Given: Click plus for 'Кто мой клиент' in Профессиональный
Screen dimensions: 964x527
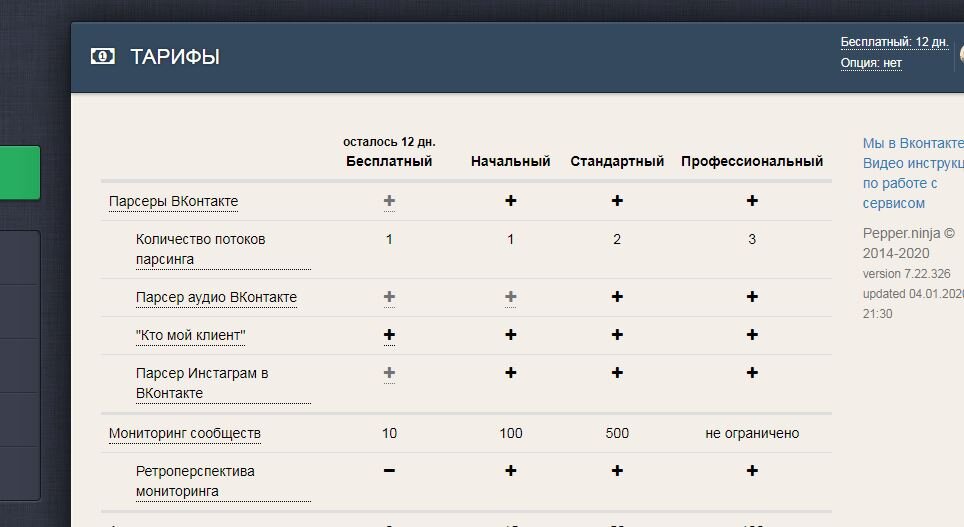Looking at the screenshot, I should coord(752,335).
